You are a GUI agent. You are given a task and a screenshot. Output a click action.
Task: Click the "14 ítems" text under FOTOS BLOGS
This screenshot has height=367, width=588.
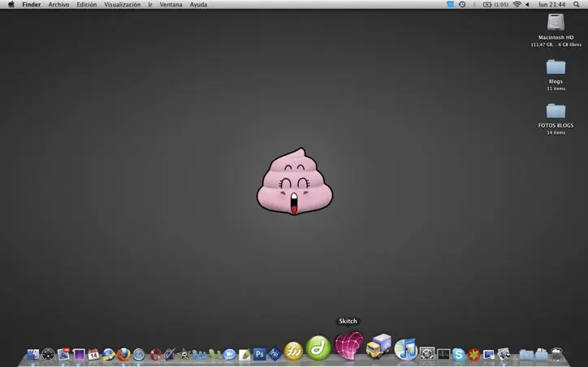pyautogui.click(x=556, y=132)
